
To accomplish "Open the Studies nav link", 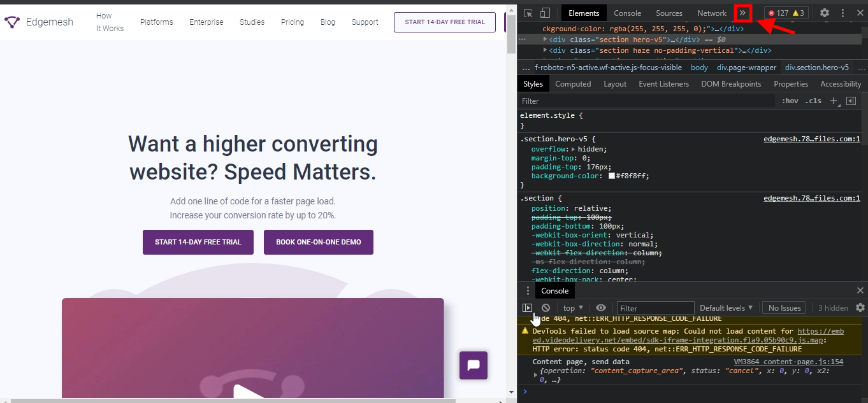I will 252,22.
